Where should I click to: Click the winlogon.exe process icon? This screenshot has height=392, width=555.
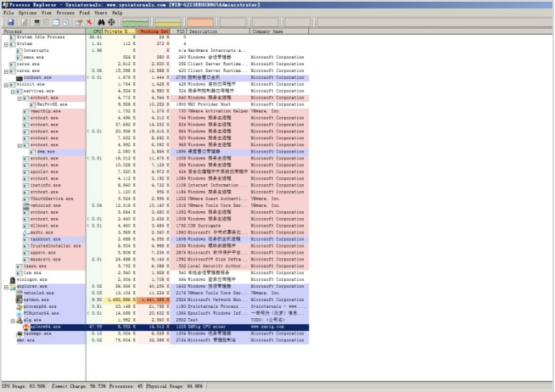(13, 279)
